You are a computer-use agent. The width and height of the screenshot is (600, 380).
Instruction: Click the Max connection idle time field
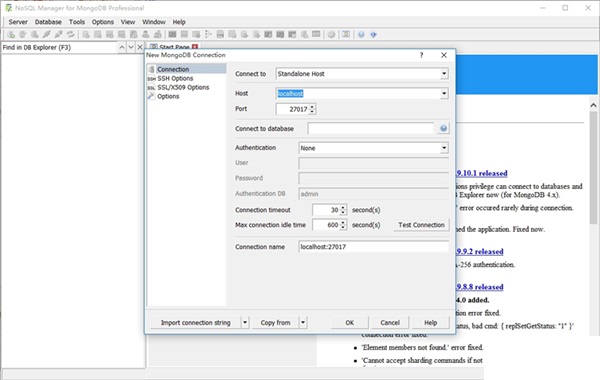(x=326, y=225)
